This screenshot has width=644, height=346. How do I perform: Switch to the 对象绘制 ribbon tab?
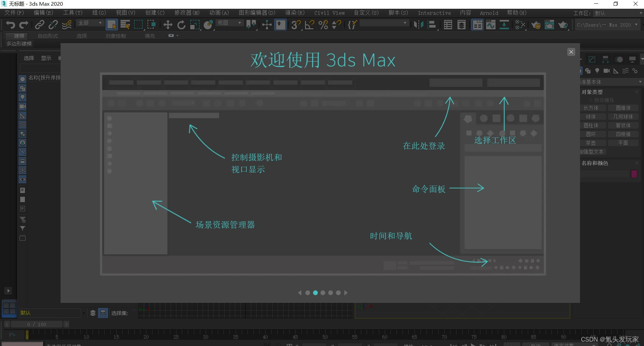pos(115,36)
